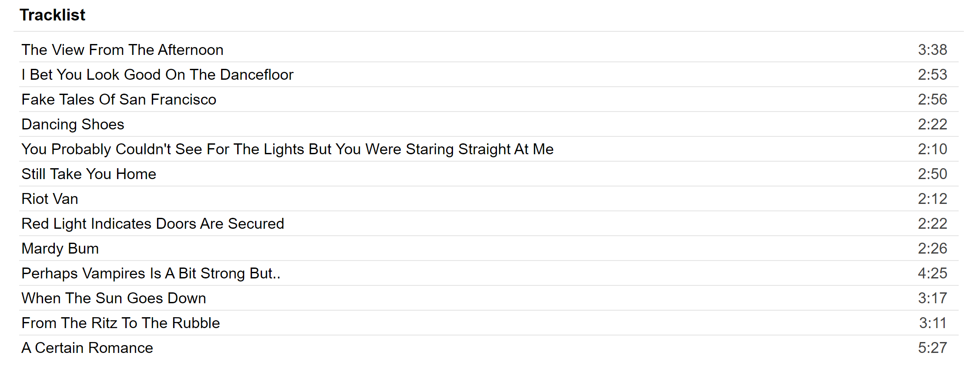This screenshot has width=980, height=366.
Task: Select the 5:27 duration of A Certain Romance
Action: tap(932, 348)
